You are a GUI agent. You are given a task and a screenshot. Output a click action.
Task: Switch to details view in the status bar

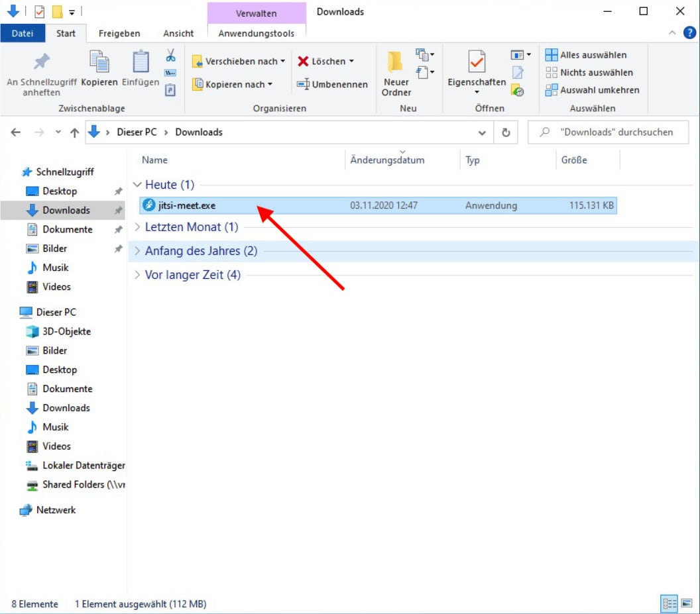[x=668, y=604]
